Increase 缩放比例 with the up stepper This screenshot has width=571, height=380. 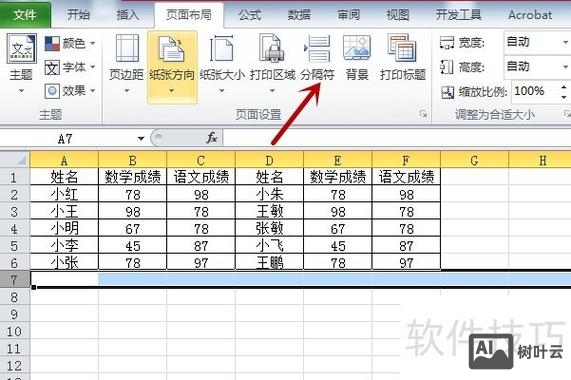pyautogui.click(x=564, y=87)
